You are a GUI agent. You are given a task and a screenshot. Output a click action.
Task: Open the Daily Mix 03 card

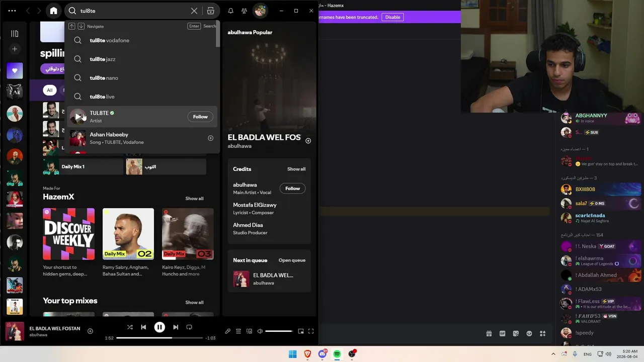[188, 243]
